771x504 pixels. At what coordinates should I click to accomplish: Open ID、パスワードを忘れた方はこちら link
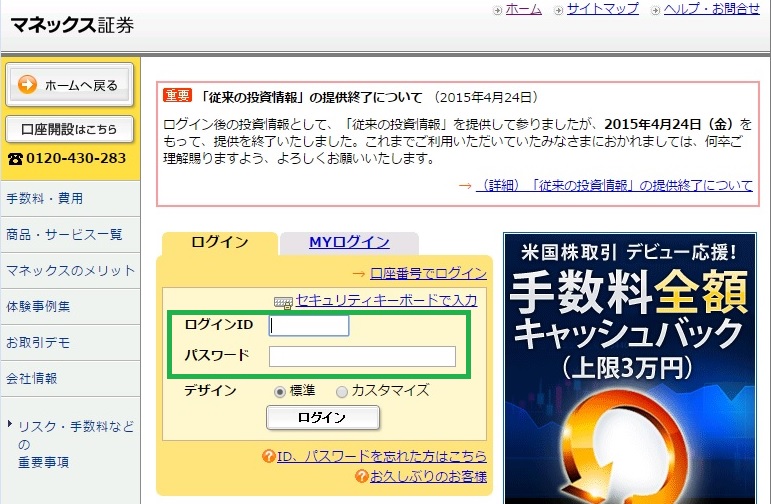[x=382, y=456]
